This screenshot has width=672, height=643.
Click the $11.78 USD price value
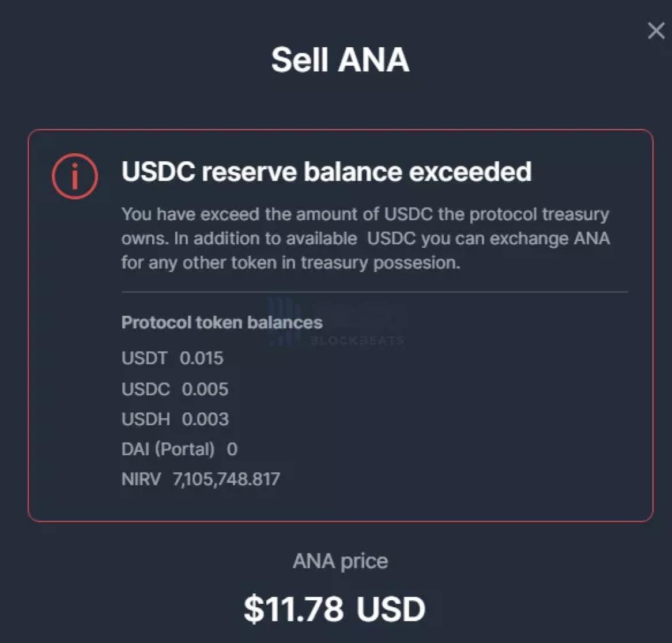click(x=334, y=609)
